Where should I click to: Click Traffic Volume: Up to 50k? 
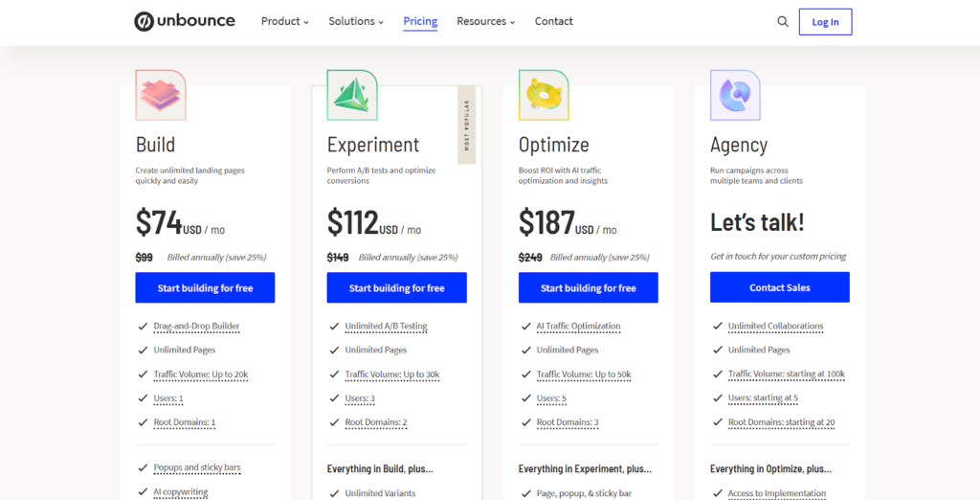click(584, 375)
